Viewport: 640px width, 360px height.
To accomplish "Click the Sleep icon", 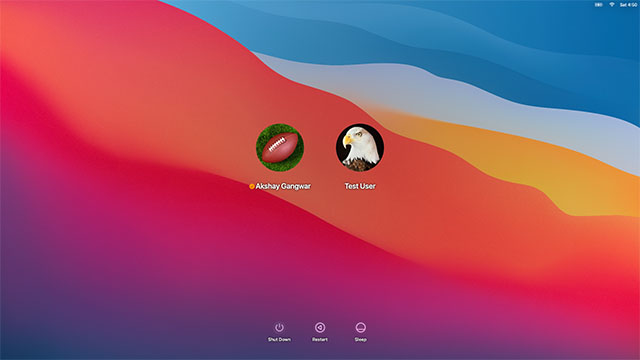I will 360,327.
